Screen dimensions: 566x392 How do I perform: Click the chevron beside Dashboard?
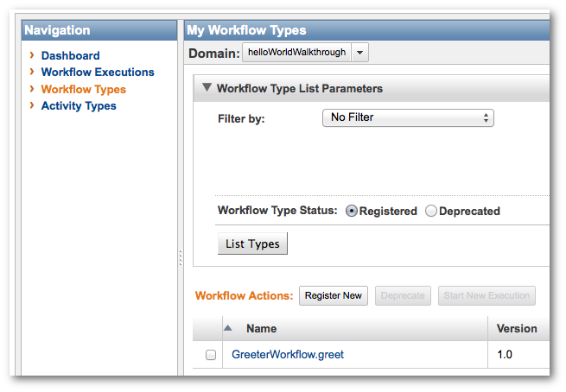click(x=32, y=55)
